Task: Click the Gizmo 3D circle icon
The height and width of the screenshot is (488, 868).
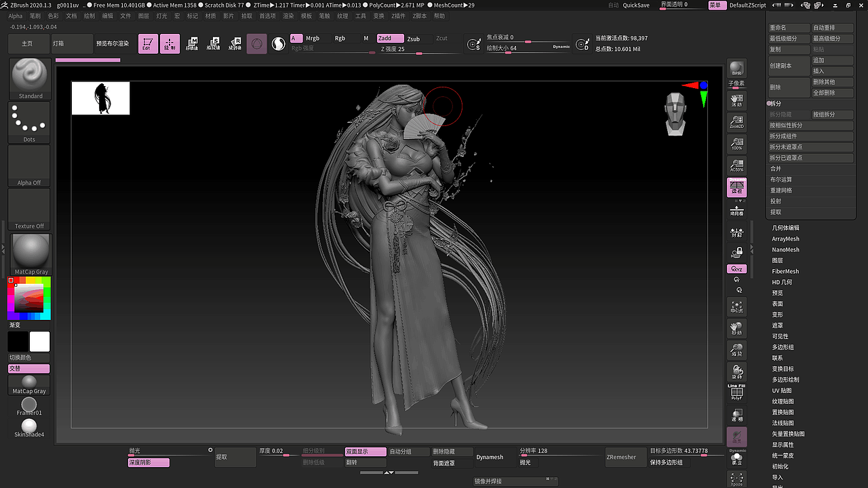Action: click(x=256, y=44)
